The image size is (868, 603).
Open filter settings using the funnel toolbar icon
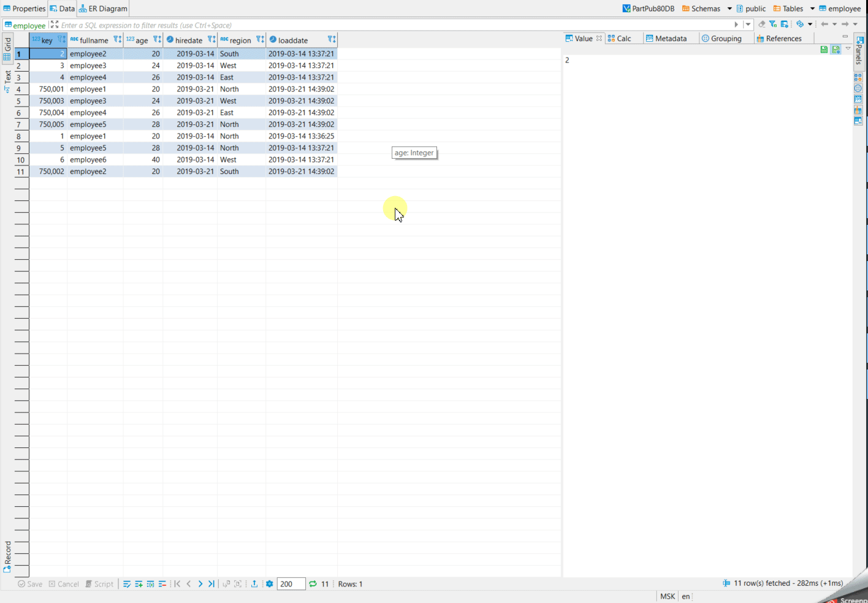click(773, 25)
